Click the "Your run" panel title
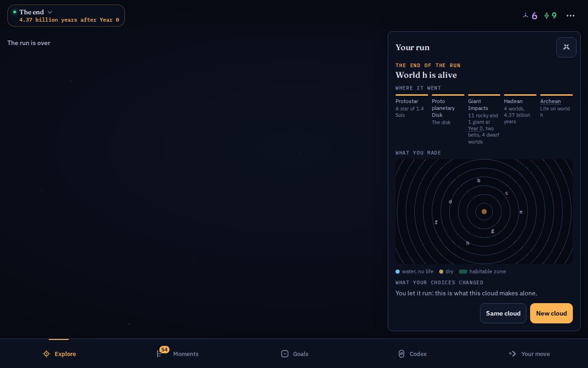This screenshot has width=588, height=368. [413, 47]
